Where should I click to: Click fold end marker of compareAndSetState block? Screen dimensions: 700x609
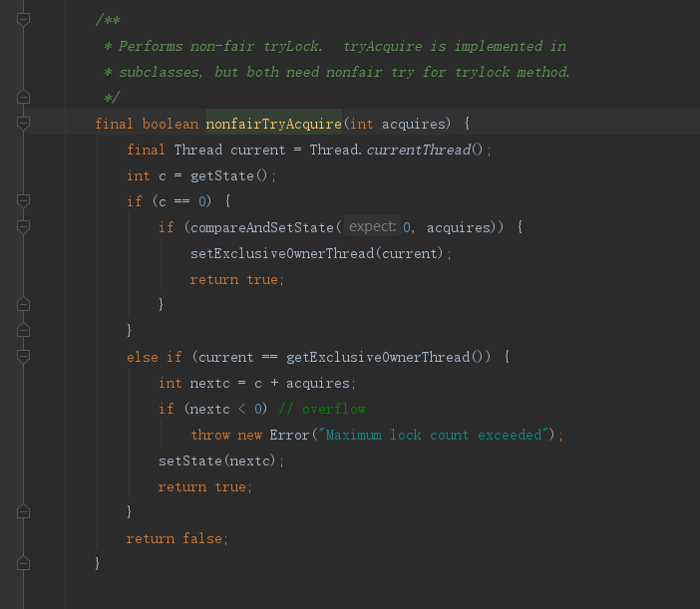[23, 305]
